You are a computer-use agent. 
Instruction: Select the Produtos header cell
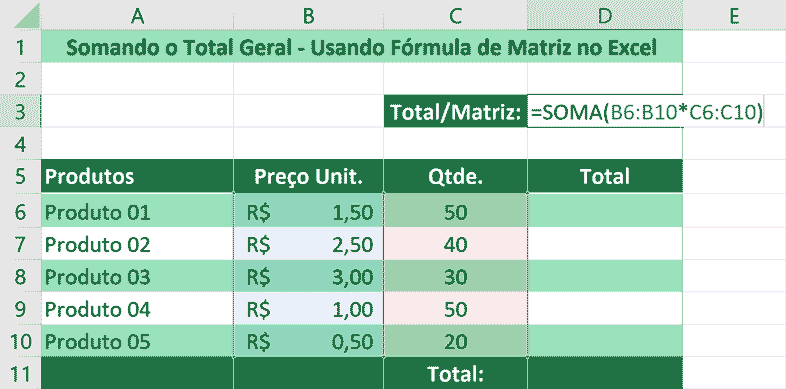point(137,176)
